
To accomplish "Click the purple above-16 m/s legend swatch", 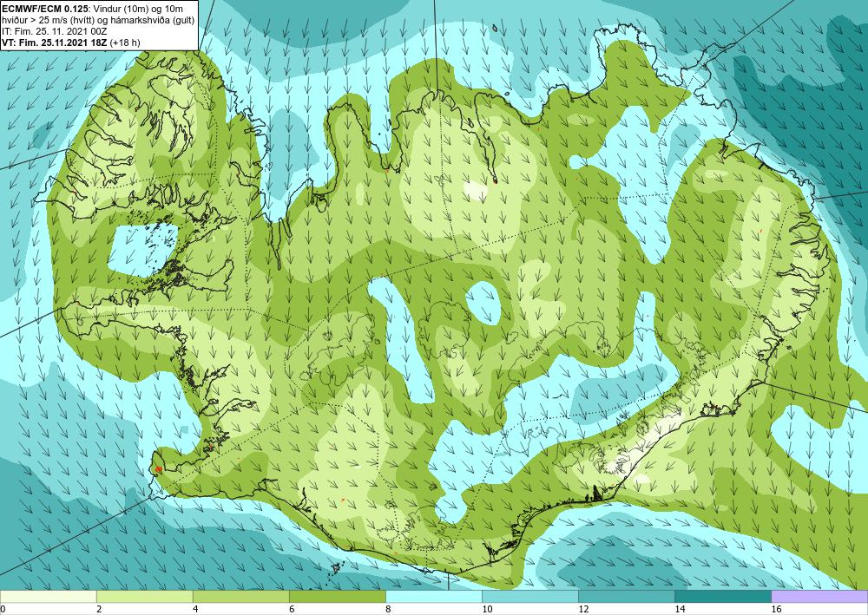I will pyautogui.click(x=820, y=597).
